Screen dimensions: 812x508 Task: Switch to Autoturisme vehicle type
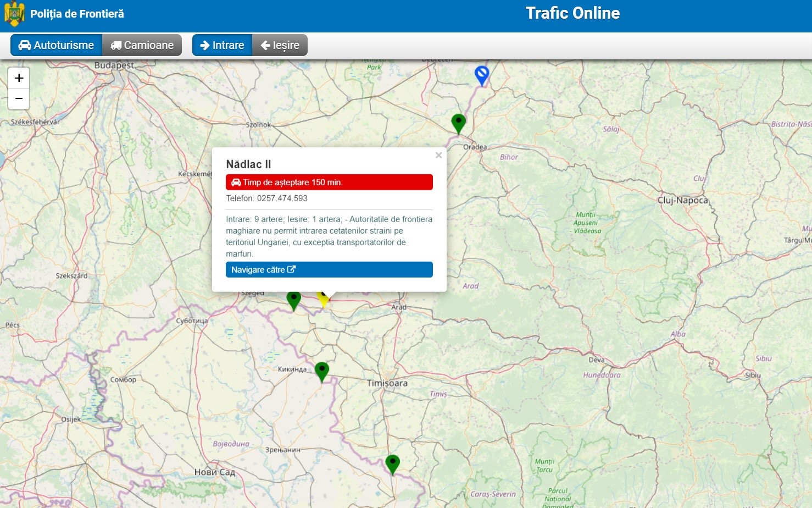point(56,45)
